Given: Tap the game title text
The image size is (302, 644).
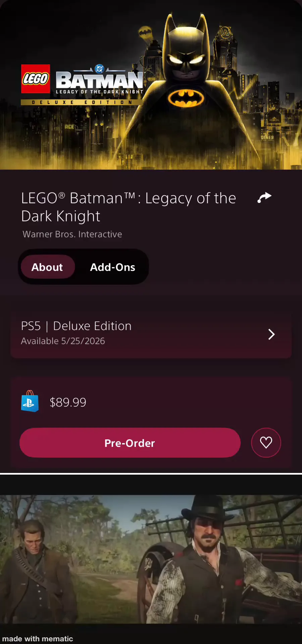Looking at the screenshot, I should (129, 207).
